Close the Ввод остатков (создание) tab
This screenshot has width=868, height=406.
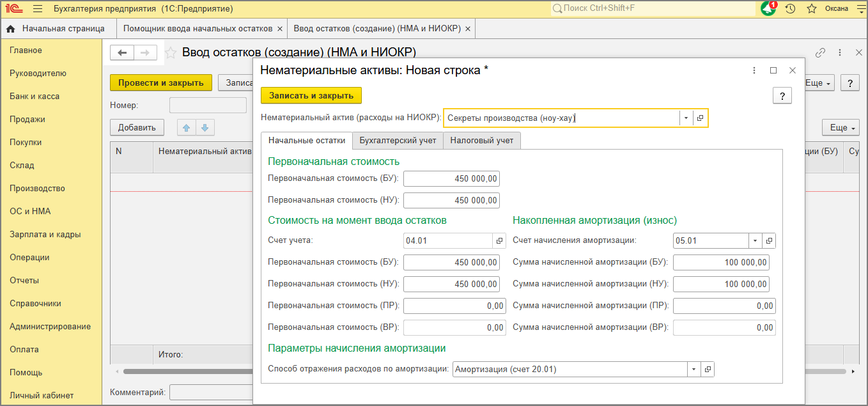(468, 29)
